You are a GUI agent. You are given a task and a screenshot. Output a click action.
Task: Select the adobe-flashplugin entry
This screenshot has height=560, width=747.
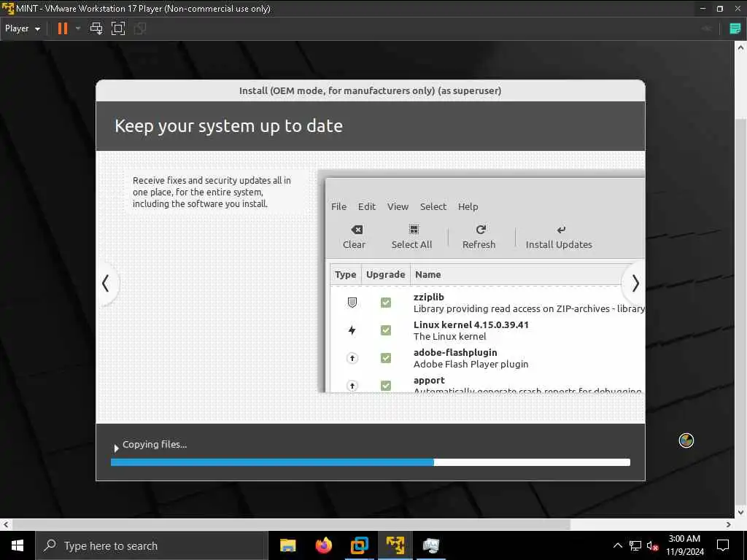pos(455,352)
